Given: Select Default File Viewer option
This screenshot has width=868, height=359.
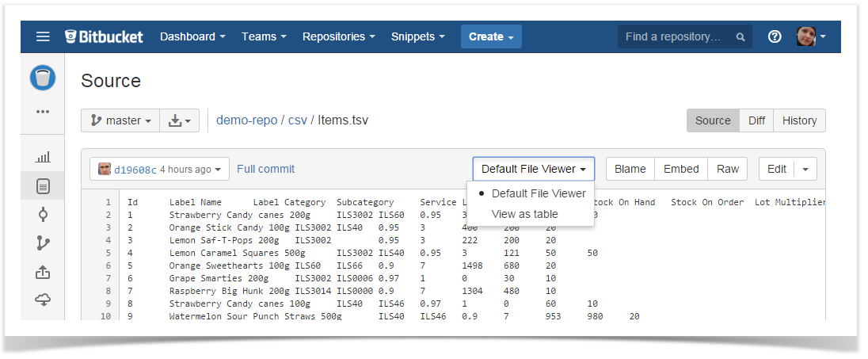Looking at the screenshot, I should coord(538,193).
